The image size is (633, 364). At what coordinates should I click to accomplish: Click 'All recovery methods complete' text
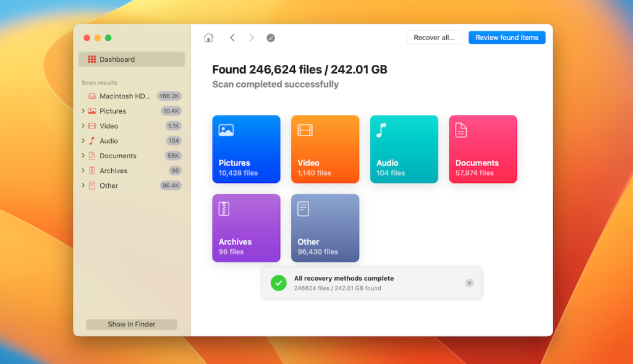coord(344,279)
